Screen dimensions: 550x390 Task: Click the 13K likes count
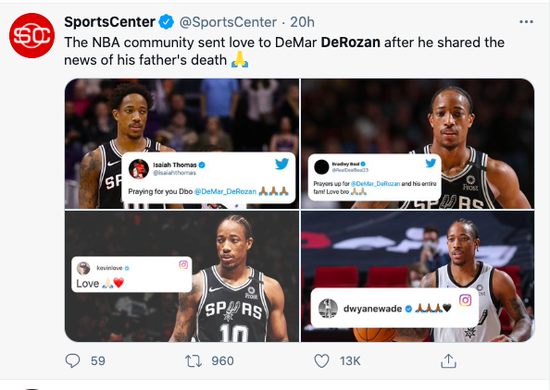click(x=350, y=361)
